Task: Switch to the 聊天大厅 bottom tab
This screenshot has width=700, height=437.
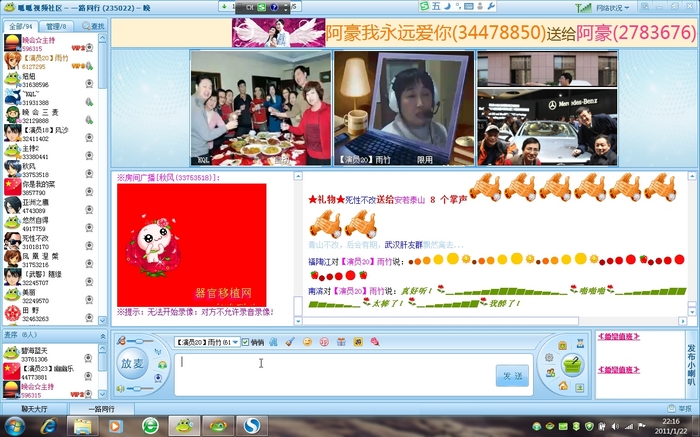Action: [x=34, y=408]
